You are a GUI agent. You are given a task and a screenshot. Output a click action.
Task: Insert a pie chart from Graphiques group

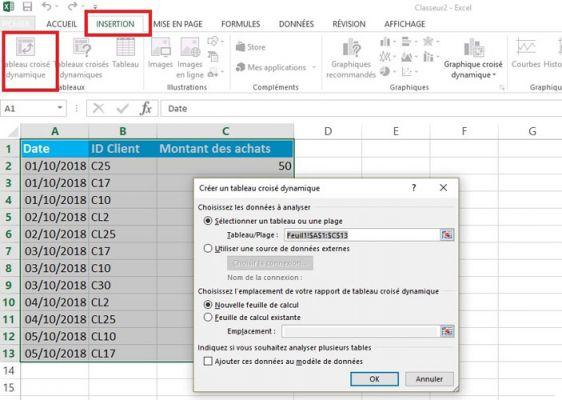(x=385, y=71)
